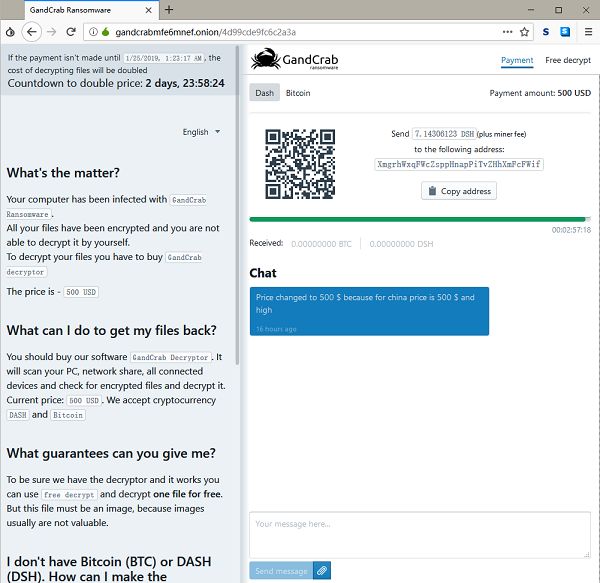Click the attach file paperclip button

322,570
